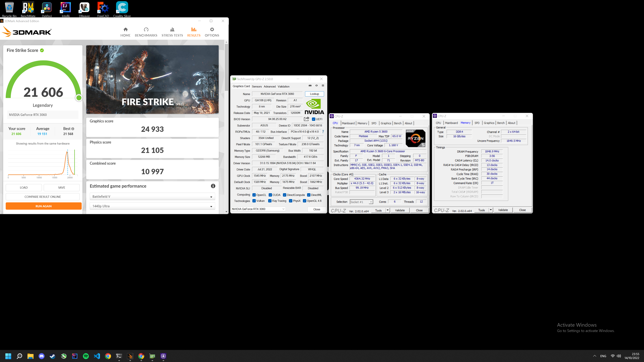Viewport: 644px width, 362px height.
Task: Open the Recycle Bin desktop icon
Action: [x=9, y=9]
